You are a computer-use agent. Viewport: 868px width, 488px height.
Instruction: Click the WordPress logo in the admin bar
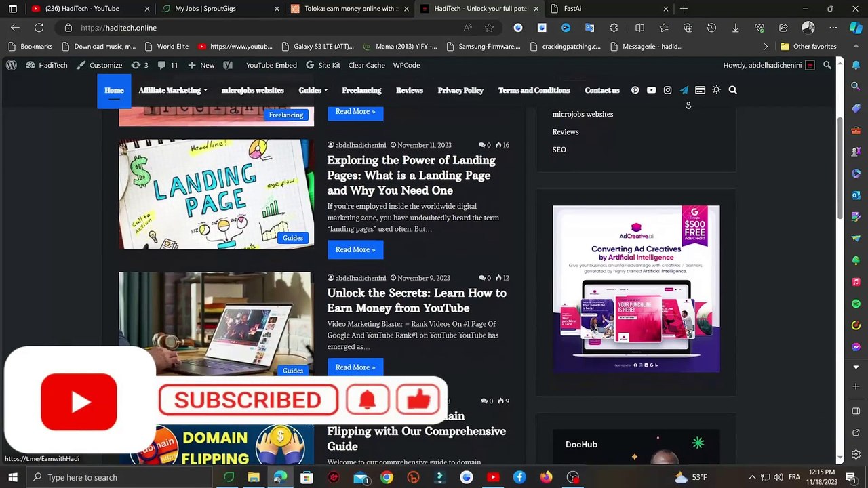12,65
